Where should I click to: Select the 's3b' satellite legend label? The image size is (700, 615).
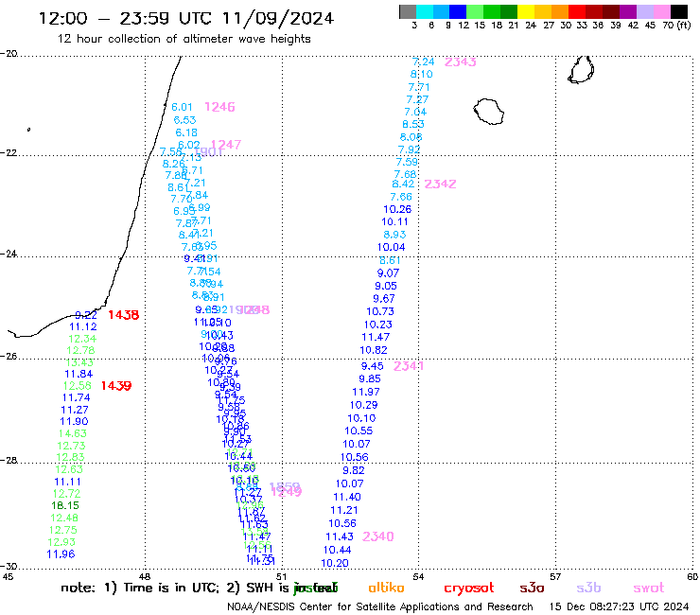tap(588, 588)
